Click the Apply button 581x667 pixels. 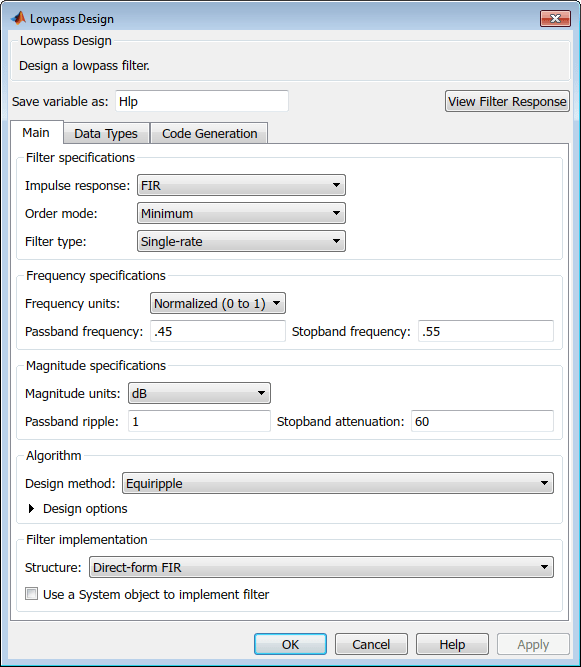coord(533,644)
